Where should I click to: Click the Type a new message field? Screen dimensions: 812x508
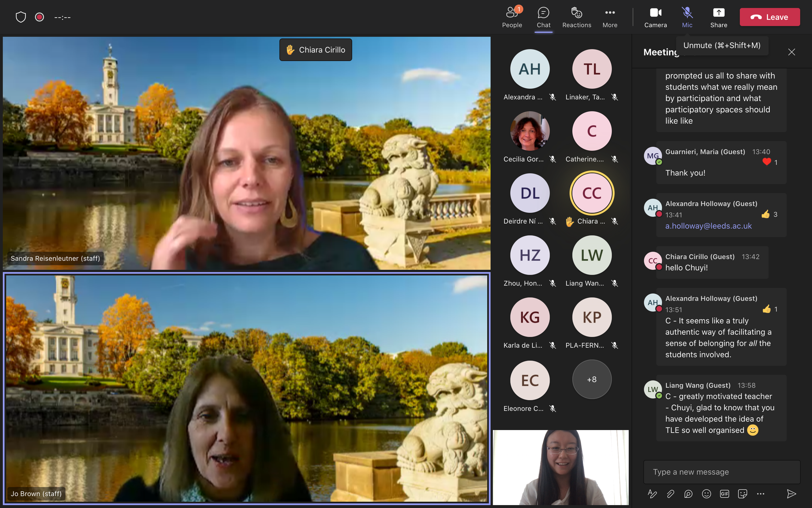722,472
